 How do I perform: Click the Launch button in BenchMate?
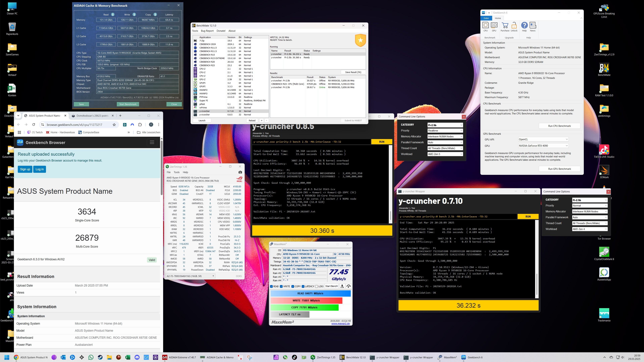click(x=202, y=120)
